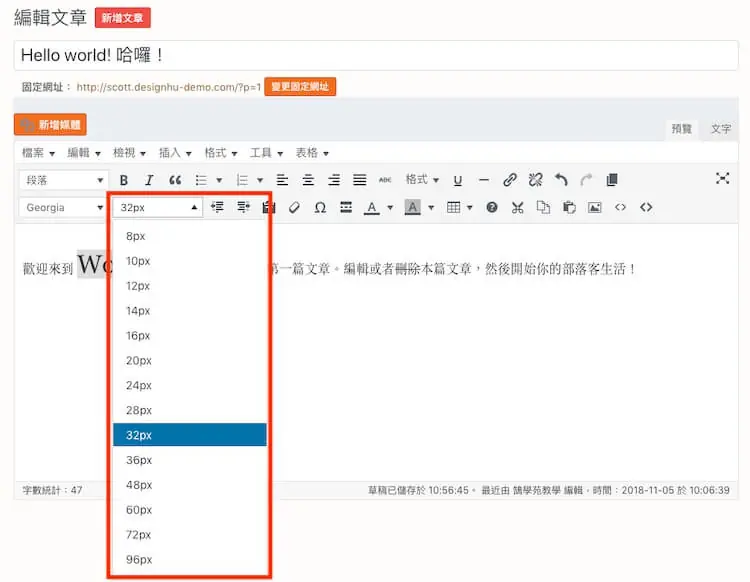Open the post permalink URL
The width and height of the screenshot is (750, 582).
[x=169, y=87]
